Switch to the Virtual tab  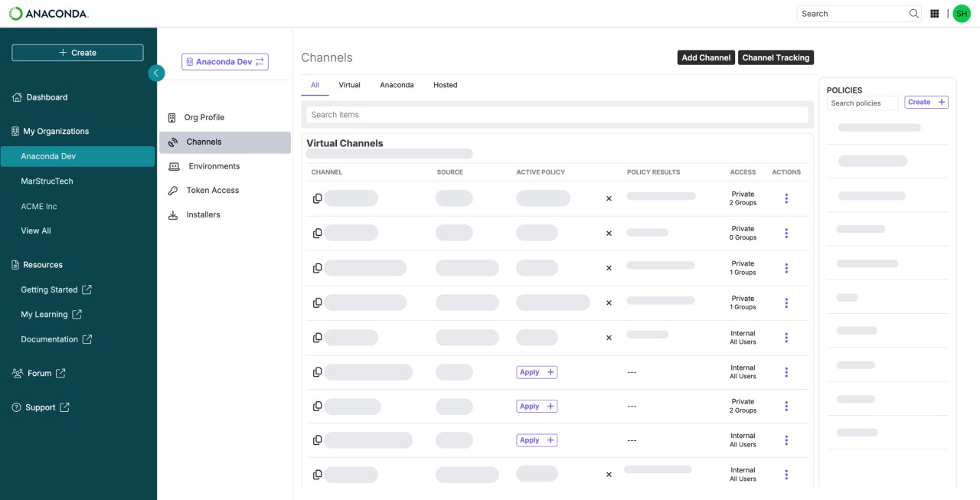(x=349, y=85)
